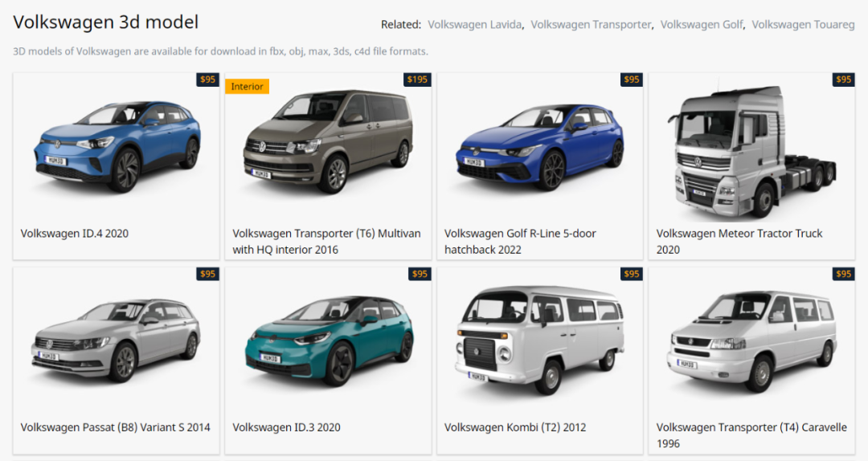Follow the Volkswagen Lavida related link
868x461 pixels.
point(474,24)
